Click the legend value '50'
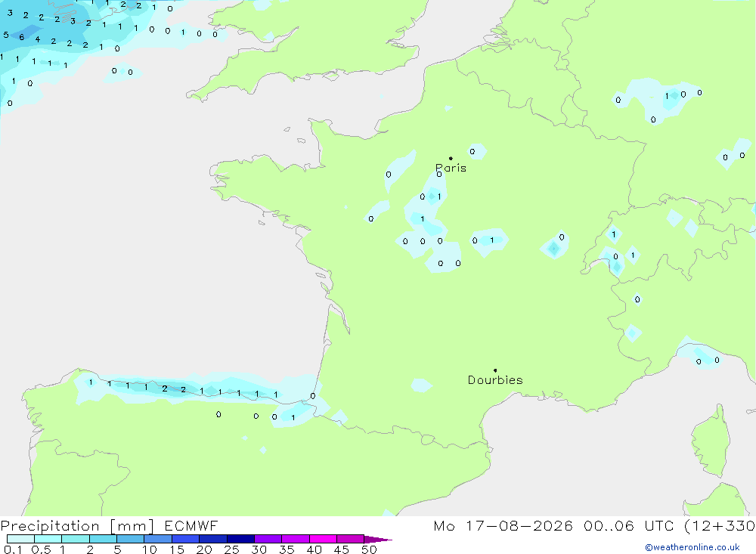Image resolution: width=756 pixels, height=554 pixels. pyautogui.click(x=369, y=549)
